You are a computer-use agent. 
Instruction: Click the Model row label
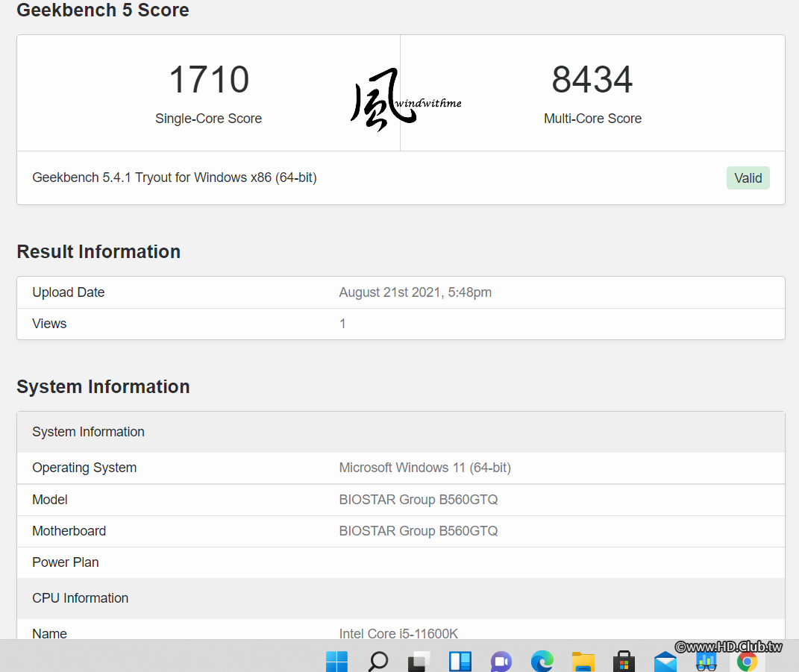[x=50, y=499]
